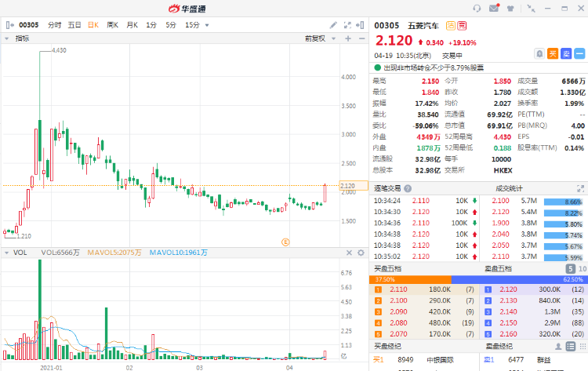588x371 pixels.
Task: Select ask level 4 at 2.150
Action: [534, 323]
